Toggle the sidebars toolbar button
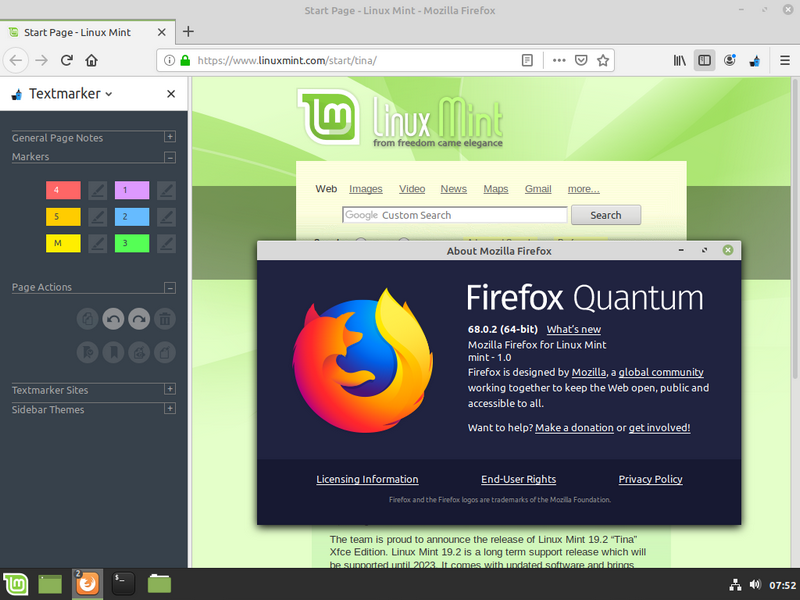The width and height of the screenshot is (800, 600). (705, 60)
